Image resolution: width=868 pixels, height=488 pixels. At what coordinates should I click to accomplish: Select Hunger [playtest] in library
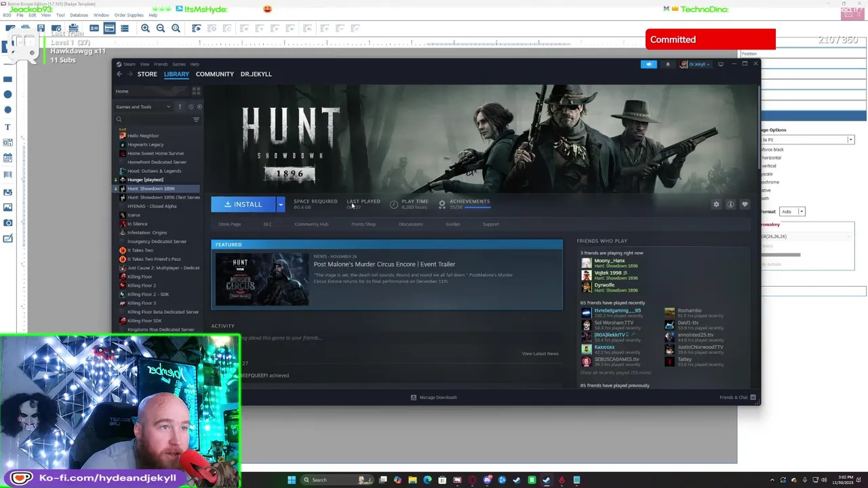(x=145, y=180)
